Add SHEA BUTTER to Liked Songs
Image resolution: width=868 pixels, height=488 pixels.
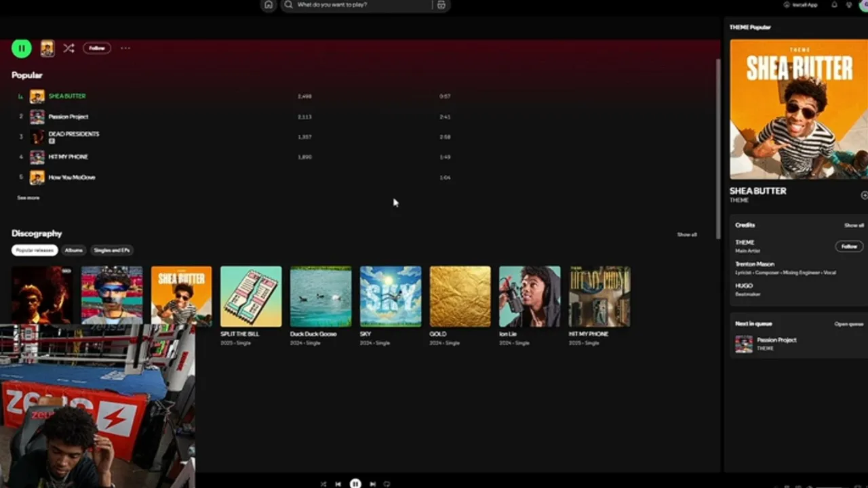click(x=865, y=195)
